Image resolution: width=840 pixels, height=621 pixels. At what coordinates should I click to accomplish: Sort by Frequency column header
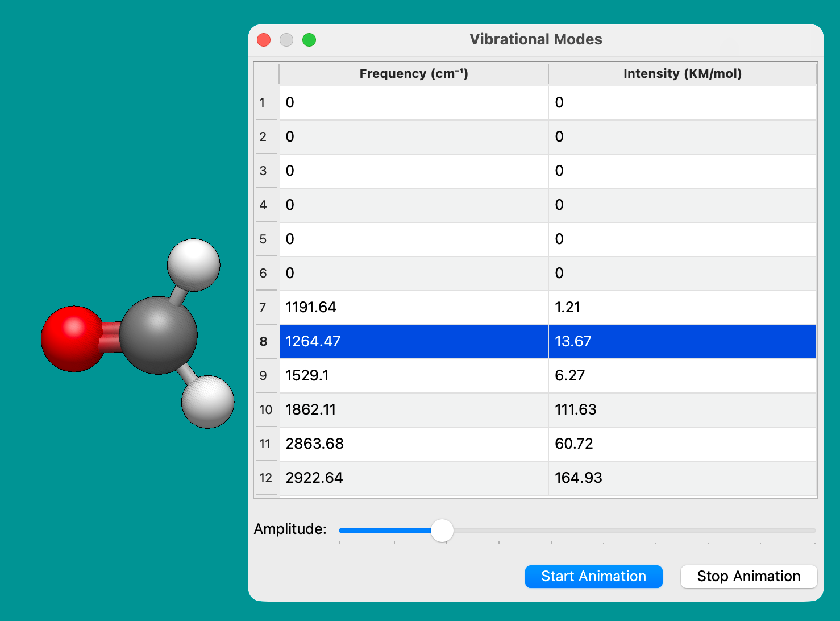[x=413, y=74]
